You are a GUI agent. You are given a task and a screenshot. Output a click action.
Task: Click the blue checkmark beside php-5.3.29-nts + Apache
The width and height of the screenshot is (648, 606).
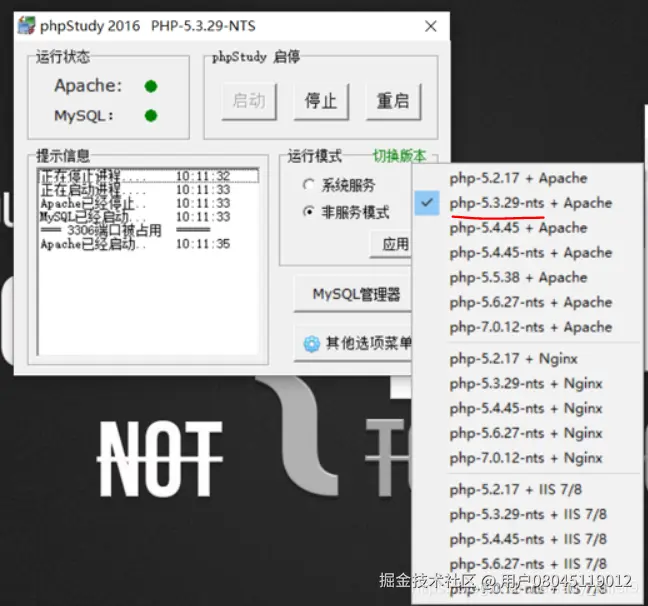coord(427,203)
